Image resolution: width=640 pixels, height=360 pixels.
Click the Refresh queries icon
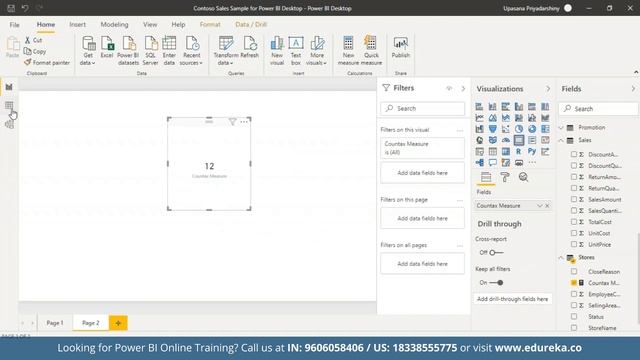(x=249, y=47)
